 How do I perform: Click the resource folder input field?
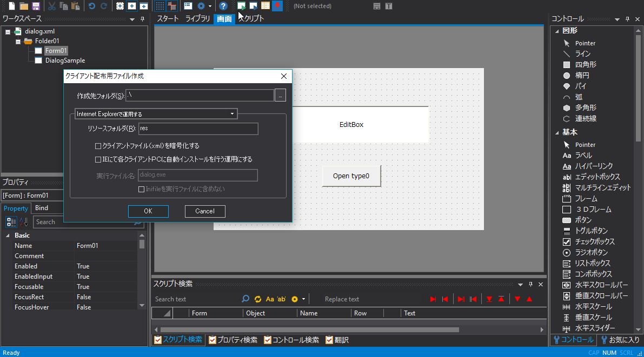(x=198, y=129)
